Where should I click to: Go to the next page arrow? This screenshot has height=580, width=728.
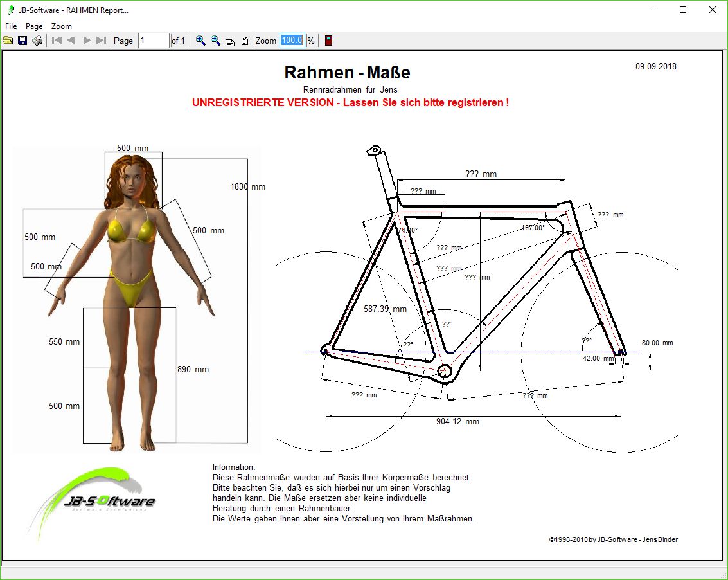click(x=87, y=41)
